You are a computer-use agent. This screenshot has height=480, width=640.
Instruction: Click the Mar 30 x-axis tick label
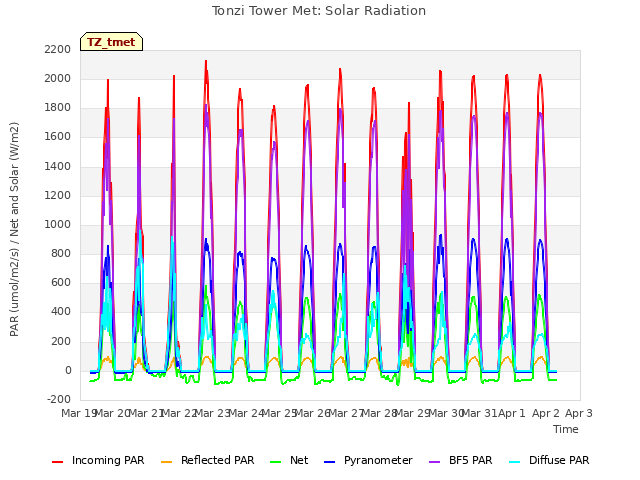coord(446,413)
